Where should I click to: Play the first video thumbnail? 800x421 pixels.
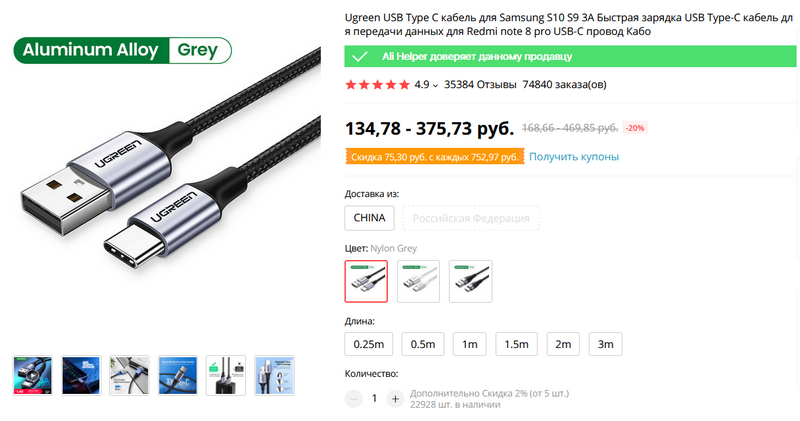tap(33, 376)
